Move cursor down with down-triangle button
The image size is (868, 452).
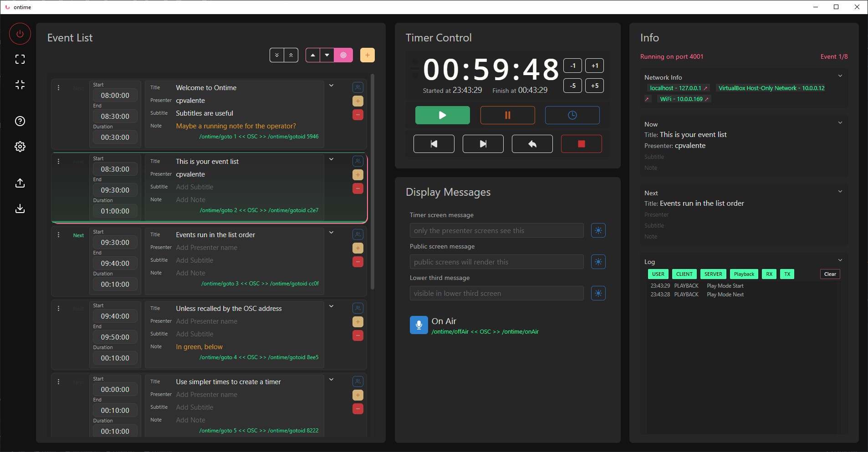(x=327, y=55)
